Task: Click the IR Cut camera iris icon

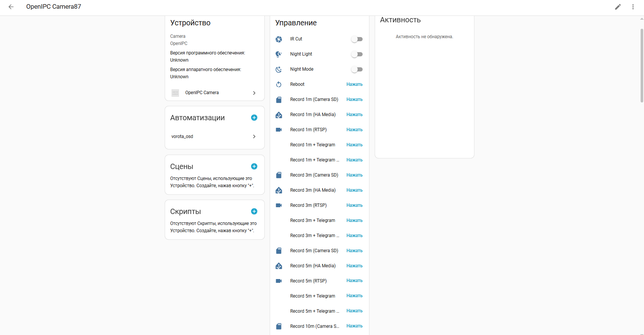Action: click(279, 39)
